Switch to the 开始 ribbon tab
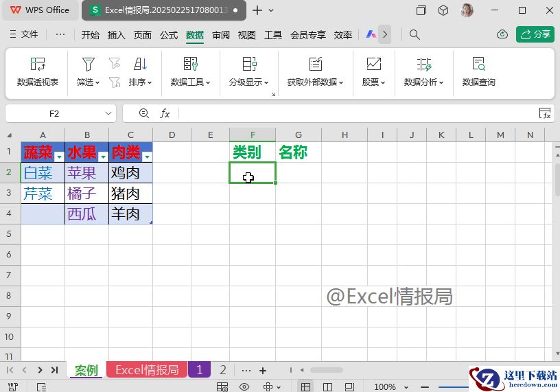The width and height of the screenshot is (560, 392). coord(91,34)
